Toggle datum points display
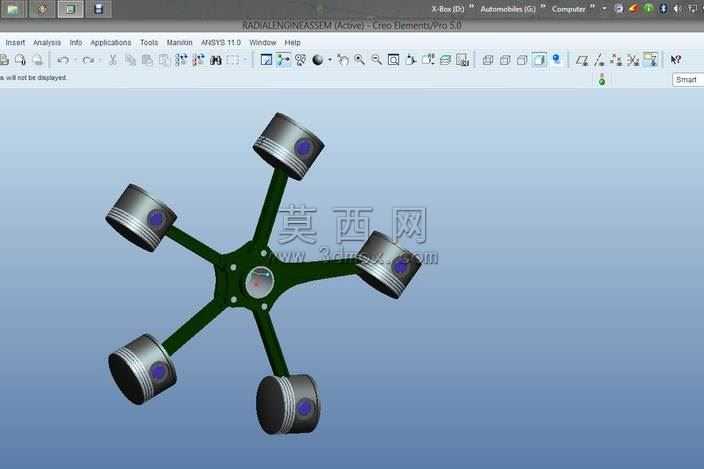The height and width of the screenshot is (469, 704). (x=616, y=60)
